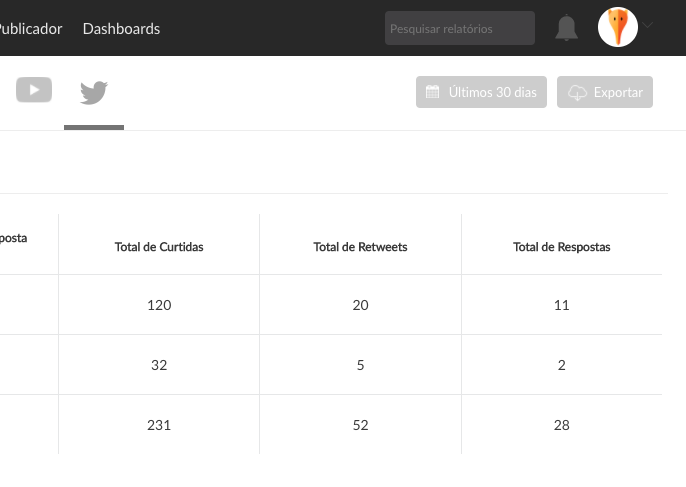Sort by Total de Curtidas column
The width and height of the screenshot is (686, 487).
[x=159, y=247]
